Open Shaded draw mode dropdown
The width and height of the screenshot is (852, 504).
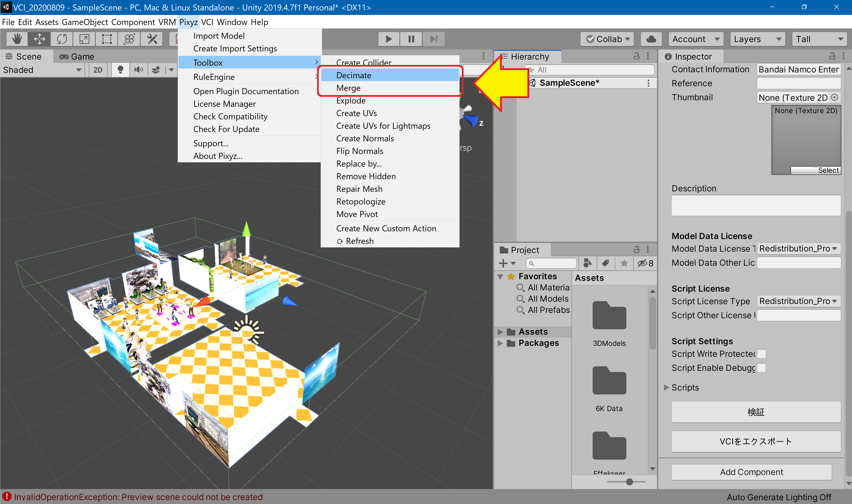pos(42,70)
